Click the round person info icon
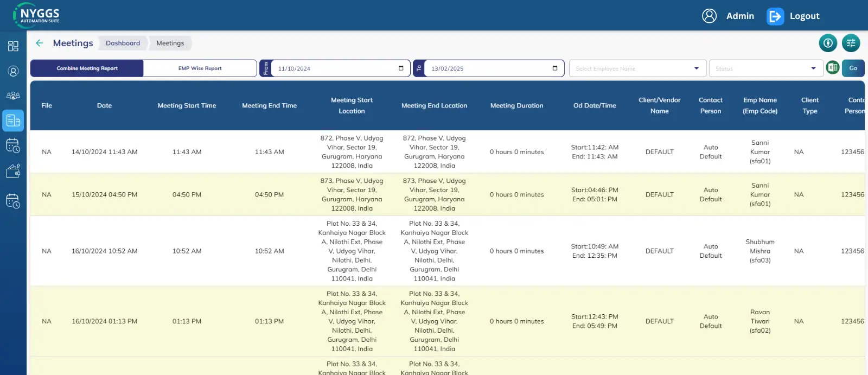 (x=828, y=43)
